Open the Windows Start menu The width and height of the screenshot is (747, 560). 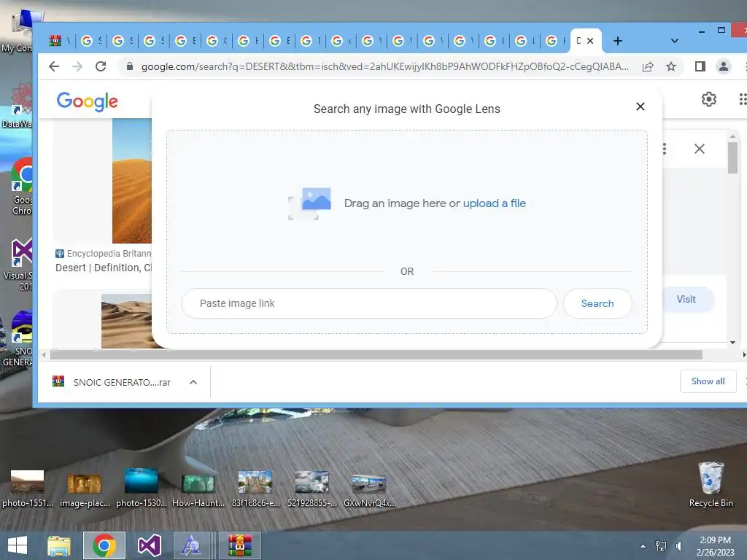tap(18, 545)
